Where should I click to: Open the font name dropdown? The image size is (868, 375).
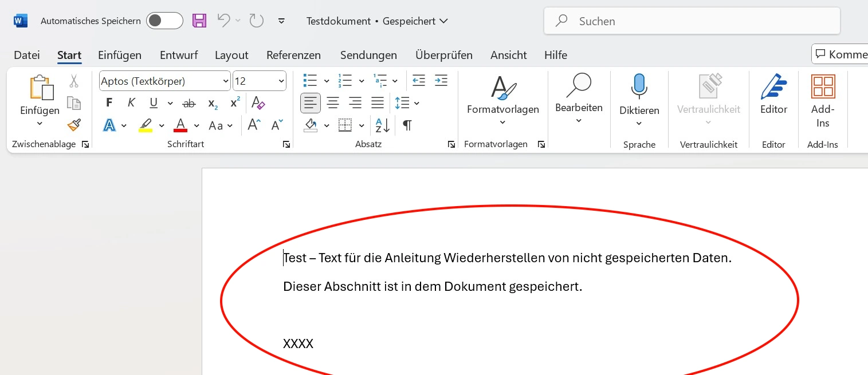tap(225, 81)
